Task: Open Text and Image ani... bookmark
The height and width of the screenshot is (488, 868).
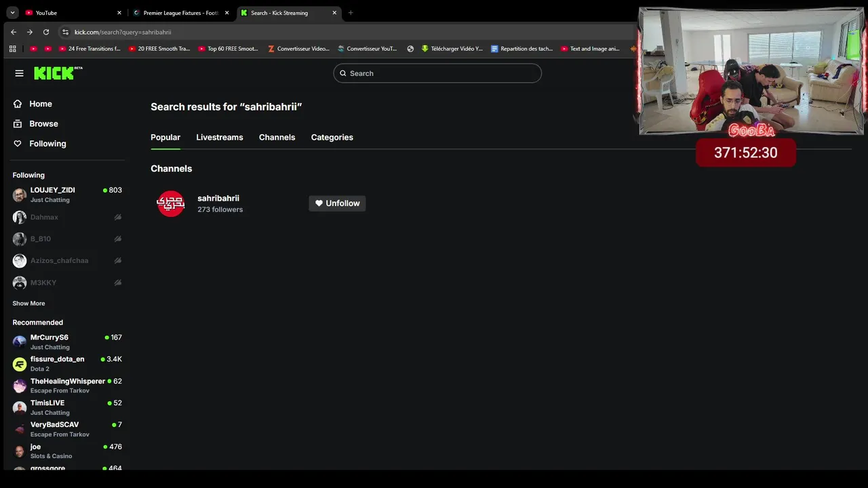Action: 591,49
